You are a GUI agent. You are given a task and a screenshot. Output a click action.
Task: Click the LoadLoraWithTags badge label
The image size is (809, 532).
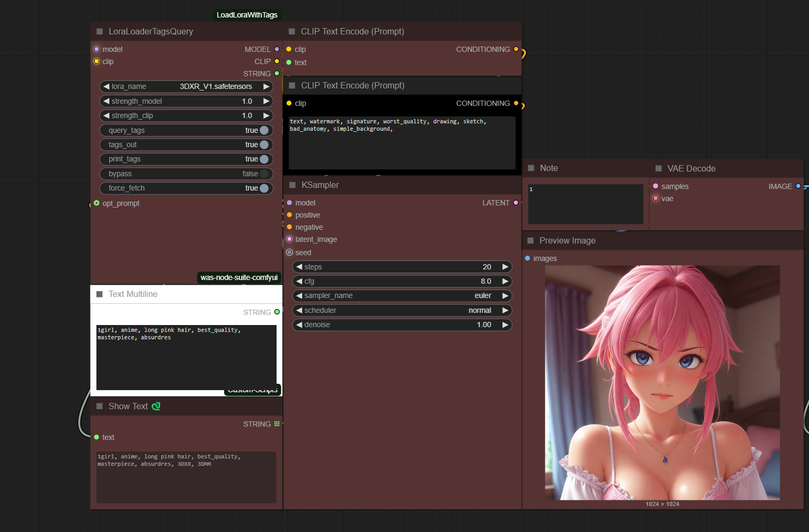click(247, 15)
